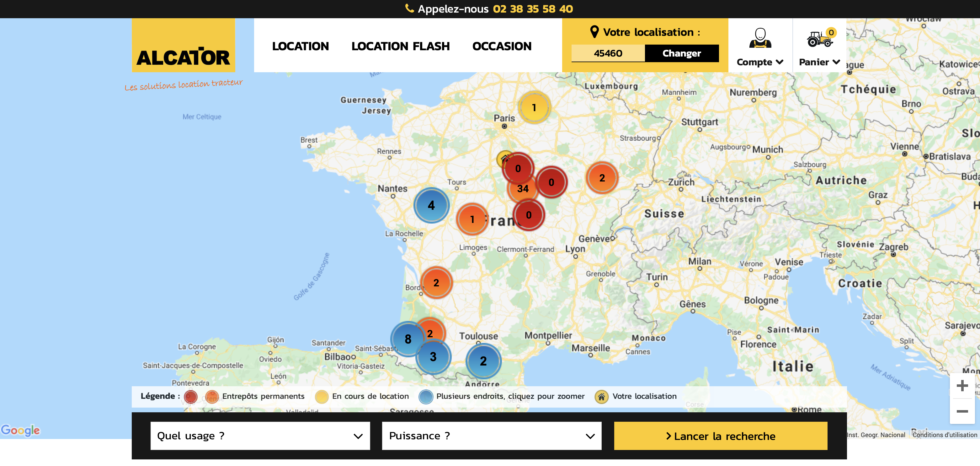Click the red marker 0 below marker 34

click(528, 215)
